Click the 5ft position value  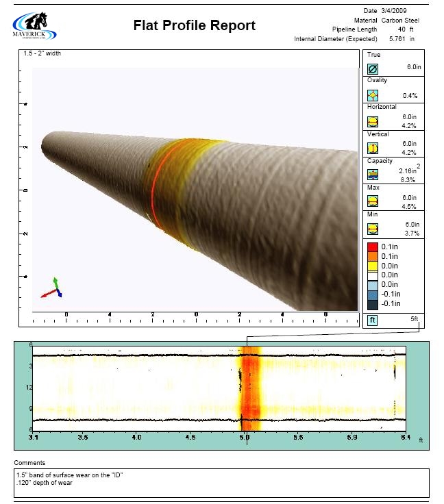415,319
